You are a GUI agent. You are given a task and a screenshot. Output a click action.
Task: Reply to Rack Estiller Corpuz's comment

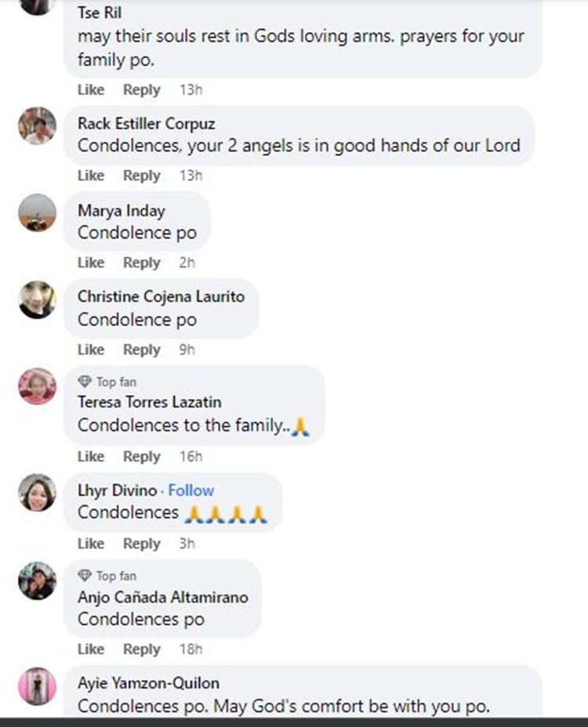pos(142,176)
